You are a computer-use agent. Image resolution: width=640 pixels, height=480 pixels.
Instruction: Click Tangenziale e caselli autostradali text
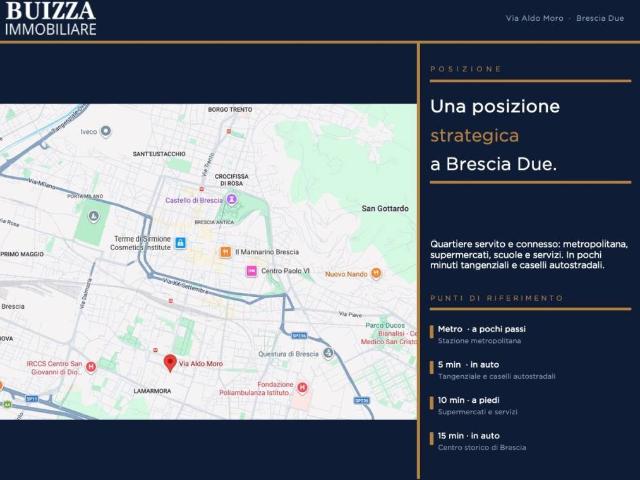coord(497,376)
